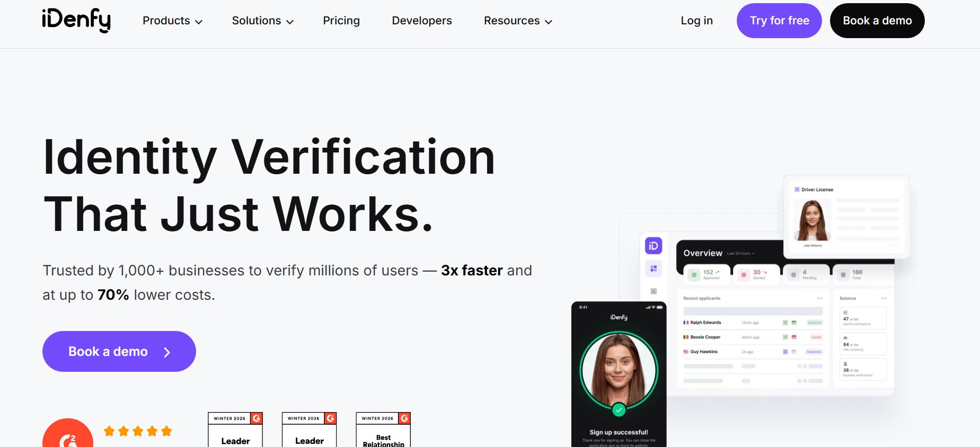Select the Guy Hawkins applicant row

click(x=753, y=352)
